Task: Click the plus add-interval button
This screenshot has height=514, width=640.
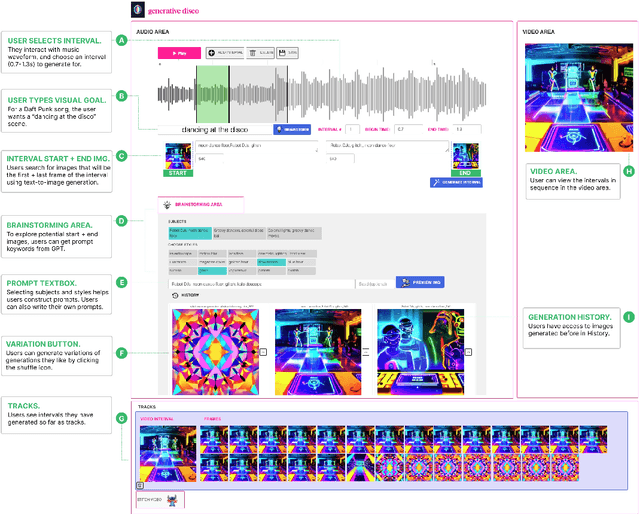Action: coord(225,53)
